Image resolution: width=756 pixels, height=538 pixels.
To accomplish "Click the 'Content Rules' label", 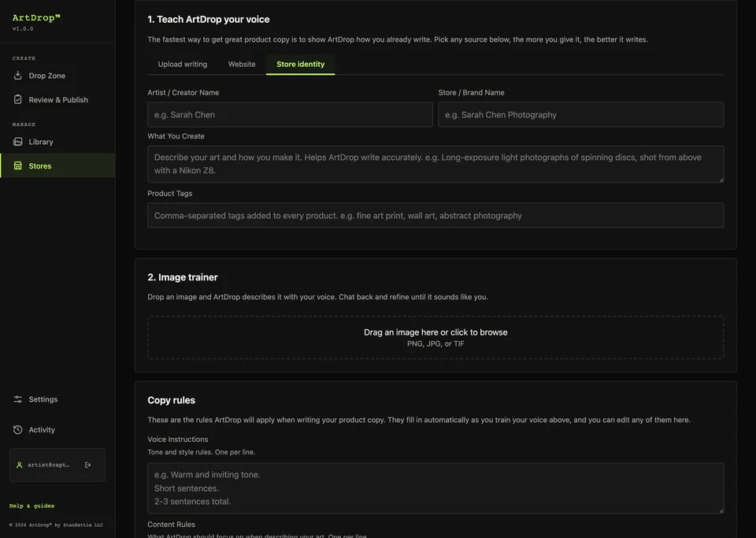I will 171,524.
